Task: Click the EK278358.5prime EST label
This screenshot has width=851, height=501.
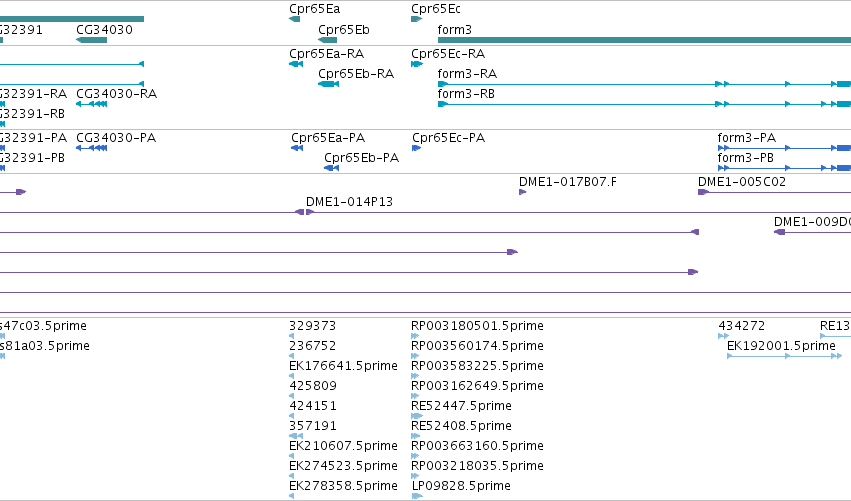Action: click(x=344, y=486)
